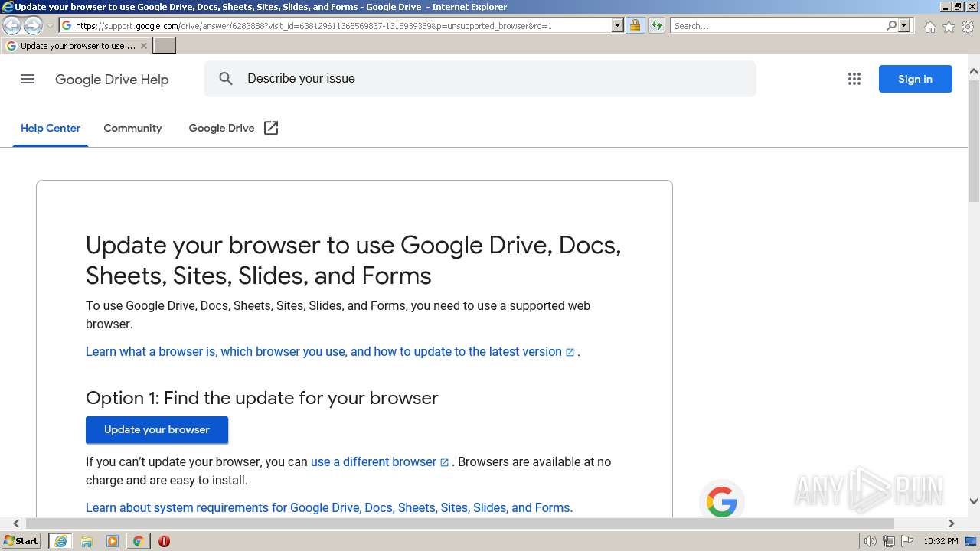
Task: Click the IE Search box
Action: 777,26
